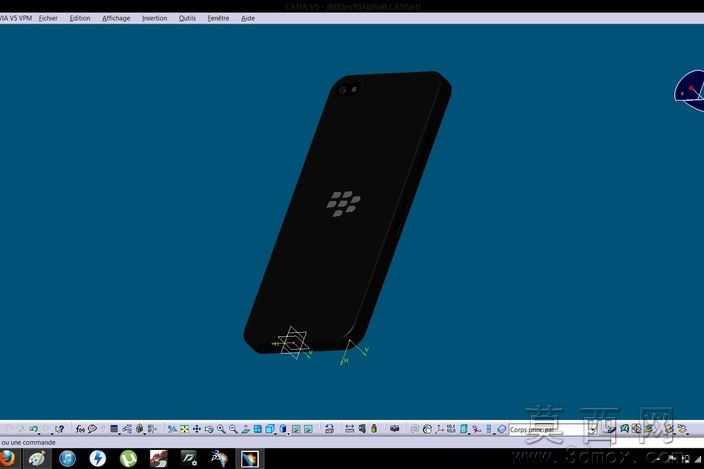Expand the quick view dropdown arrow
This screenshot has height=469, width=704.
(275, 433)
